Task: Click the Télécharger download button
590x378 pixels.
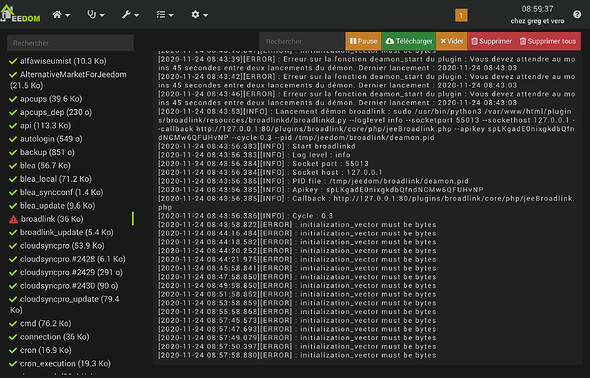Action: click(x=409, y=41)
